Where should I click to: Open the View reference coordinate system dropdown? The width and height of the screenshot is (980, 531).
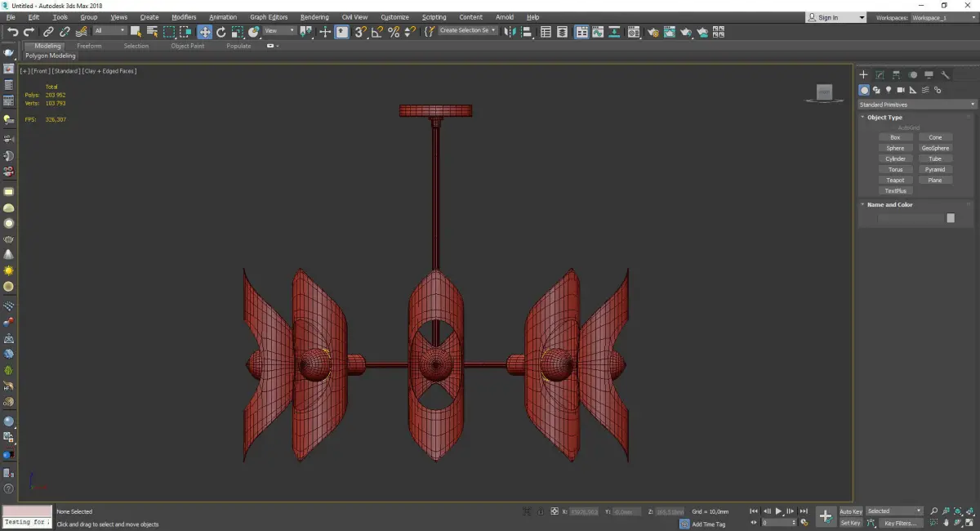(279, 31)
